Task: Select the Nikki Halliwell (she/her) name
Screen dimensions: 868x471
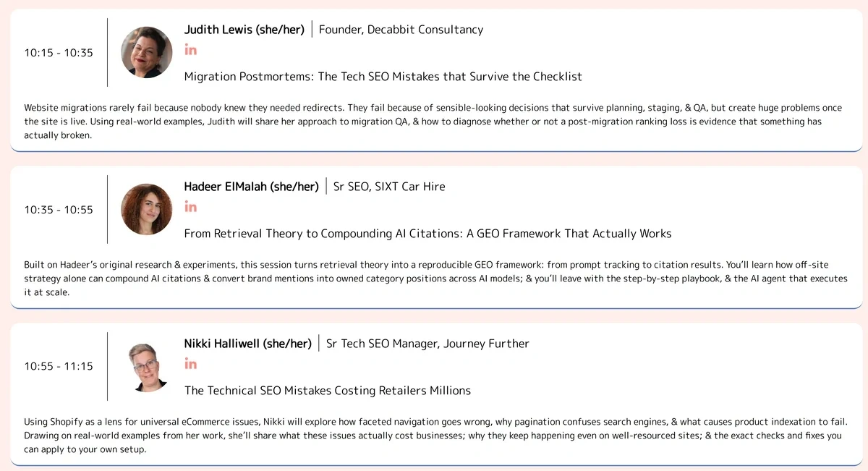Action: (x=248, y=344)
